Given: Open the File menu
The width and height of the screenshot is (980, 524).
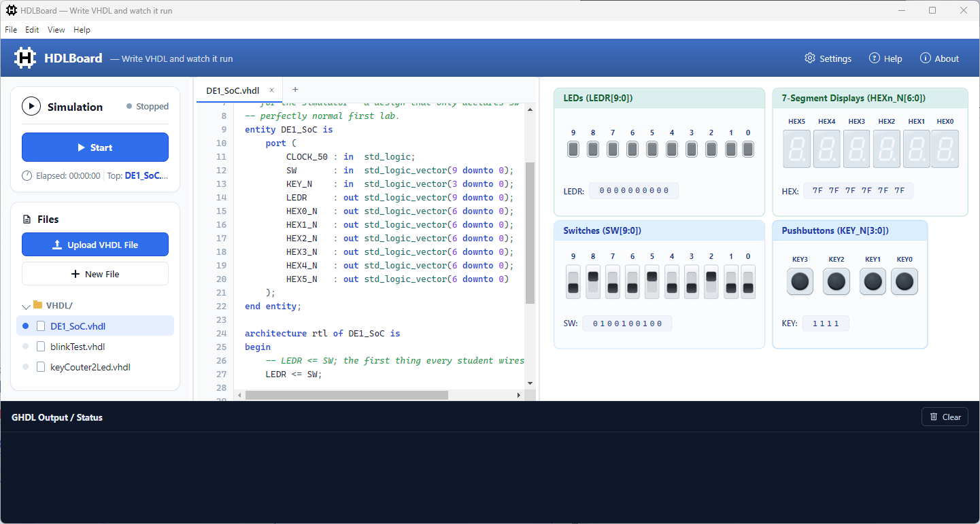Looking at the screenshot, I should [11, 30].
